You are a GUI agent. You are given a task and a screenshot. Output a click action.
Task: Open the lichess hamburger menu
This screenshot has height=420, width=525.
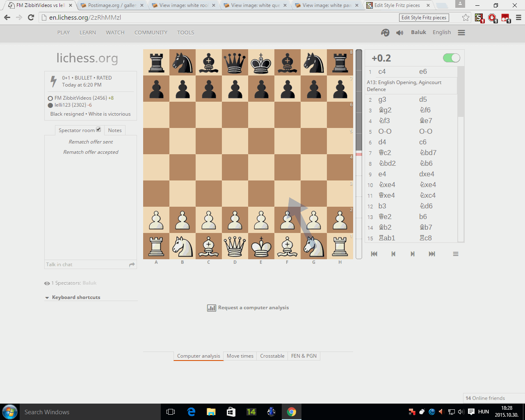461,33
